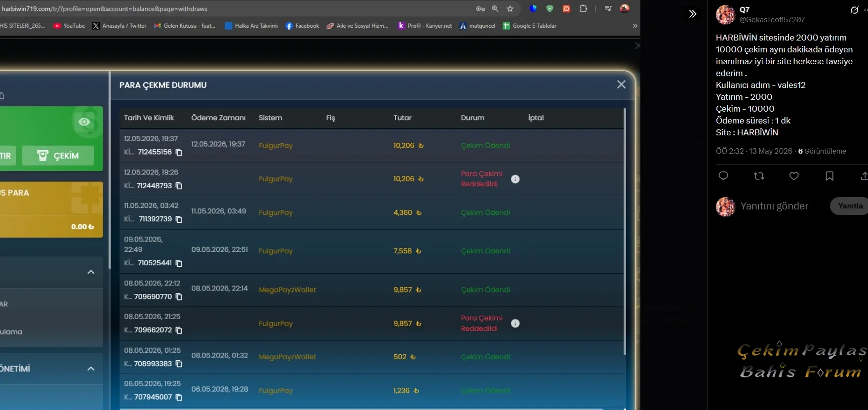Show rejection info for 08.05.2026 21:25 withdrawal

(515, 324)
